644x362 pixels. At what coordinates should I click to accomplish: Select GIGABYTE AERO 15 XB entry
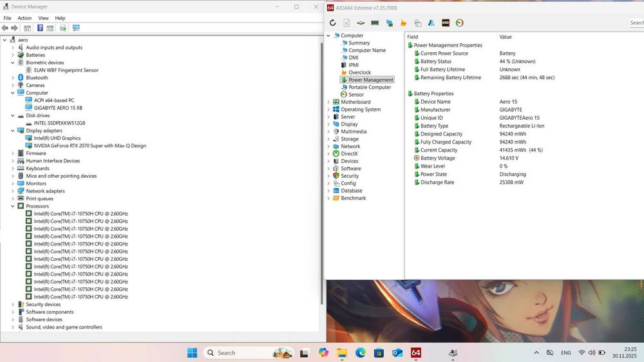click(x=58, y=108)
